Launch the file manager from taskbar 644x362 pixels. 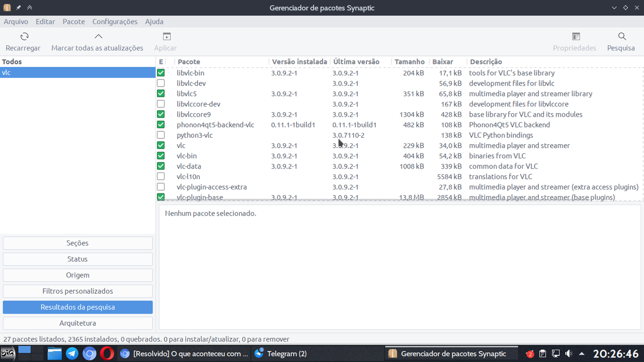coord(54,353)
